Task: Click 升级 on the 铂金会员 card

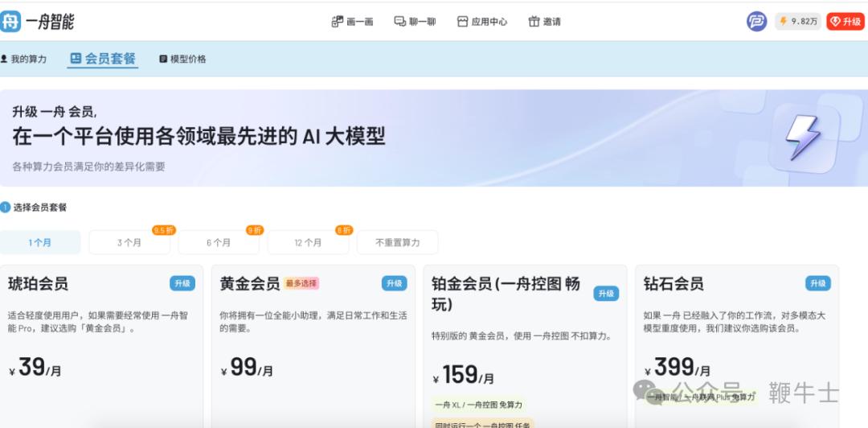Action: click(606, 294)
